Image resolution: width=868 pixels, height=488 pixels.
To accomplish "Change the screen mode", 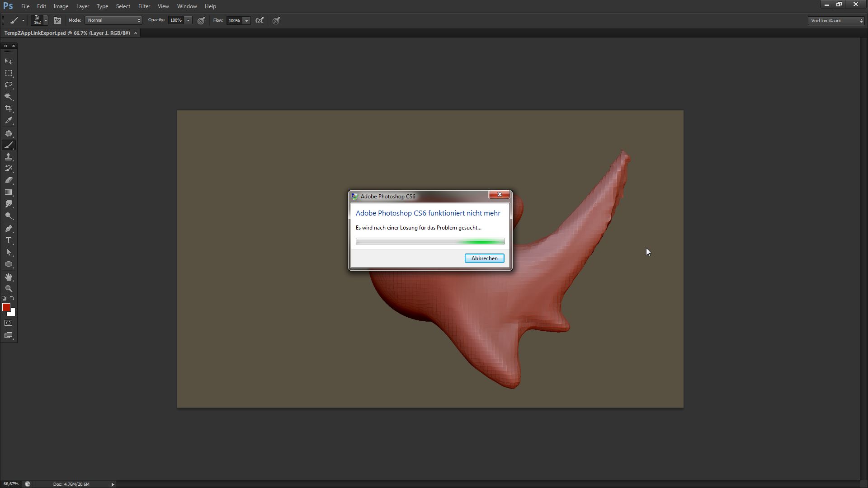I will point(9,335).
